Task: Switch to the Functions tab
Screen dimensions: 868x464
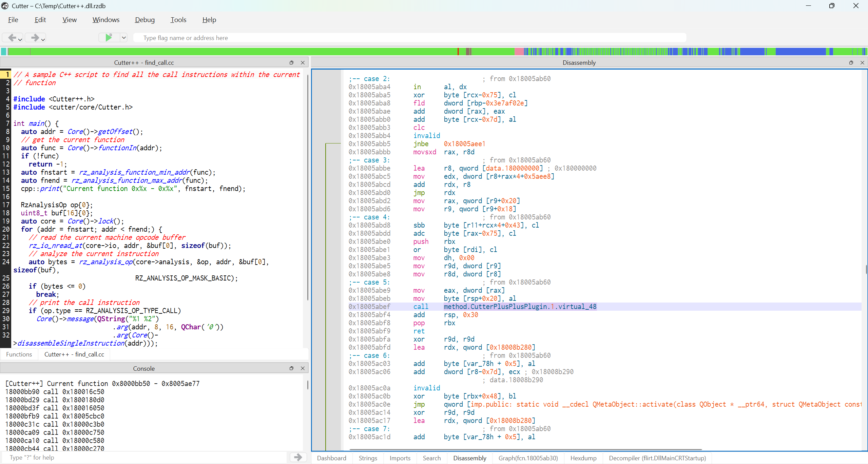Action: (19, 354)
